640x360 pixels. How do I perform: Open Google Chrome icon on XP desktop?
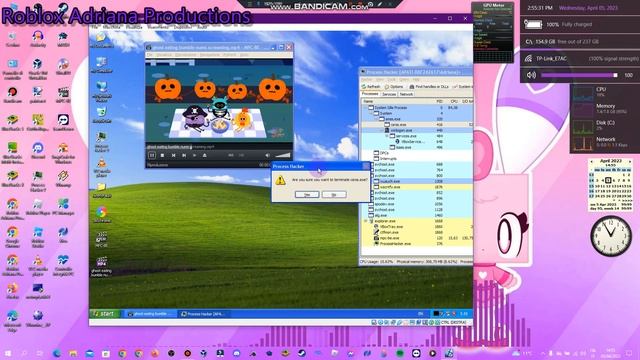[102, 214]
